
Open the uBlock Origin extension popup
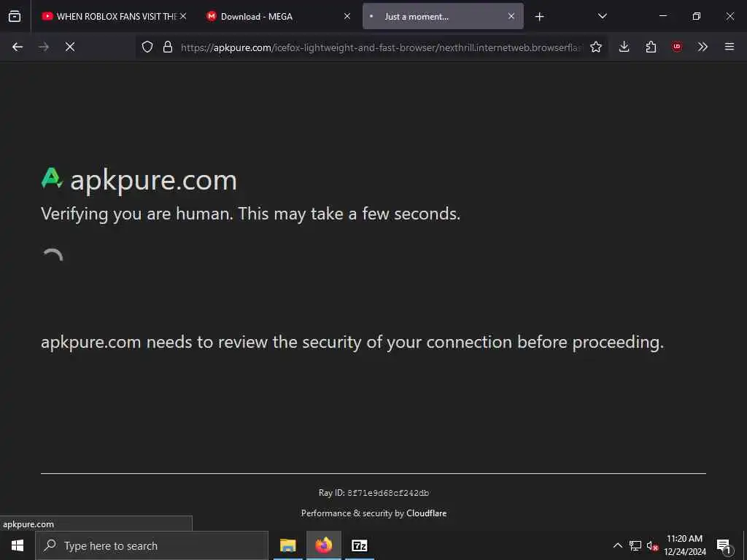point(676,47)
